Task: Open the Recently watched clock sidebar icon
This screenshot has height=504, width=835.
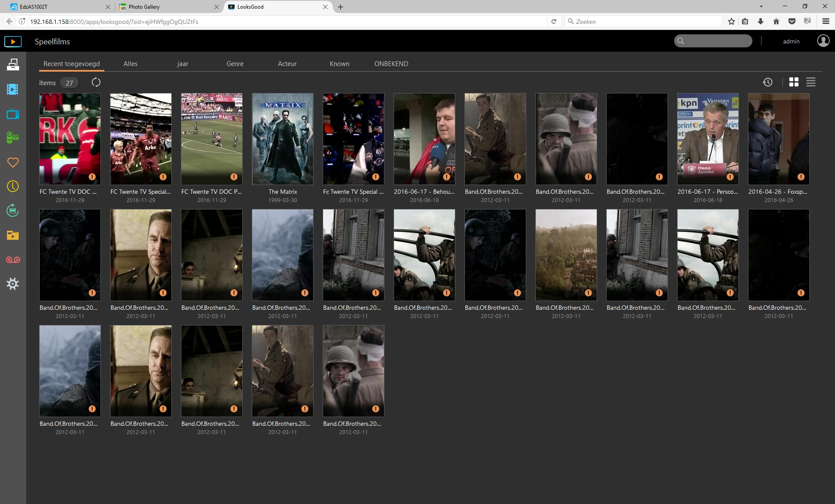Action: click(13, 186)
